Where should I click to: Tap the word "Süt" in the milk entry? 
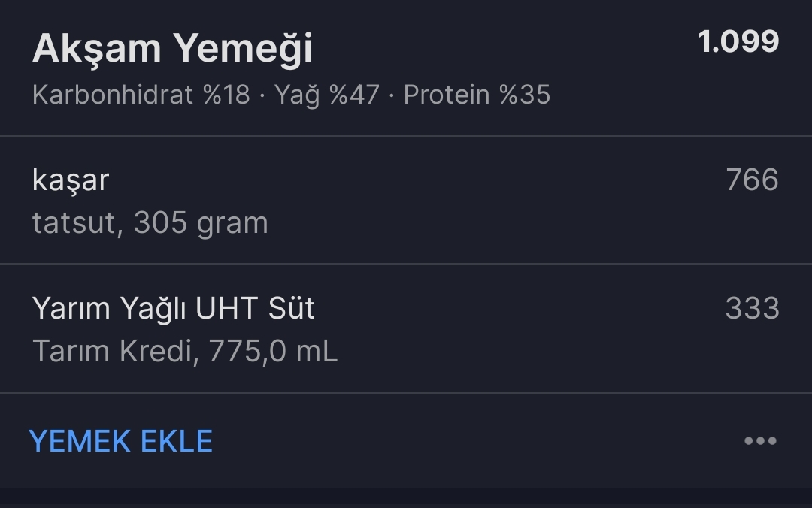coord(291,309)
